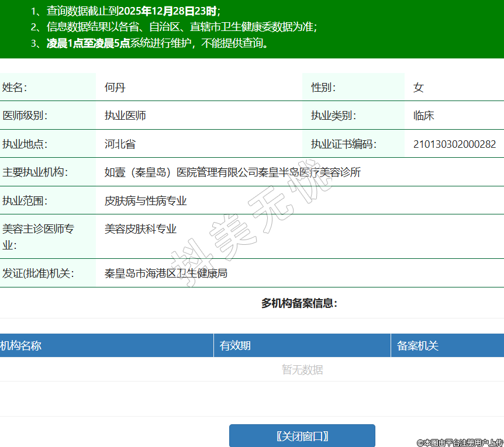
Task: Click the 关闭窗口 button
Action: (302, 436)
